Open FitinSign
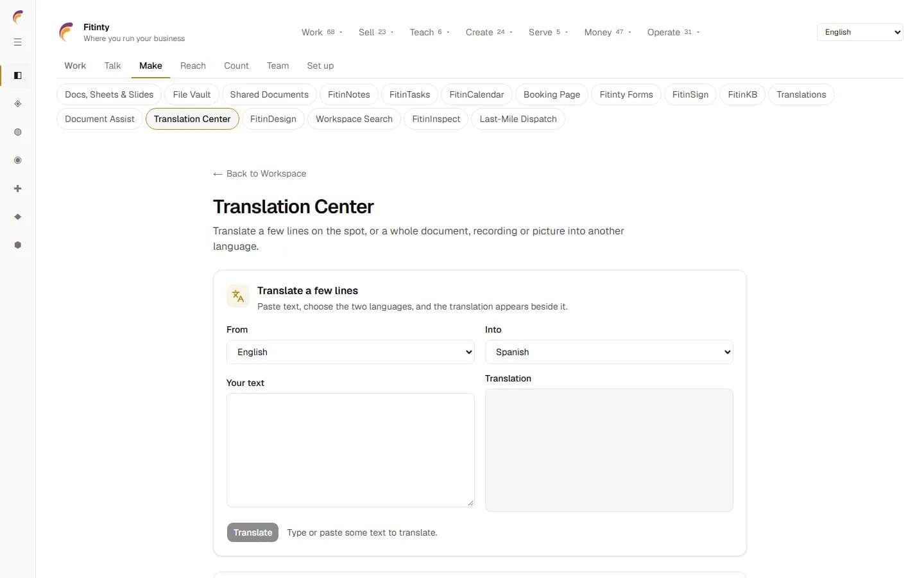The height and width of the screenshot is (578, 924). 690,94
